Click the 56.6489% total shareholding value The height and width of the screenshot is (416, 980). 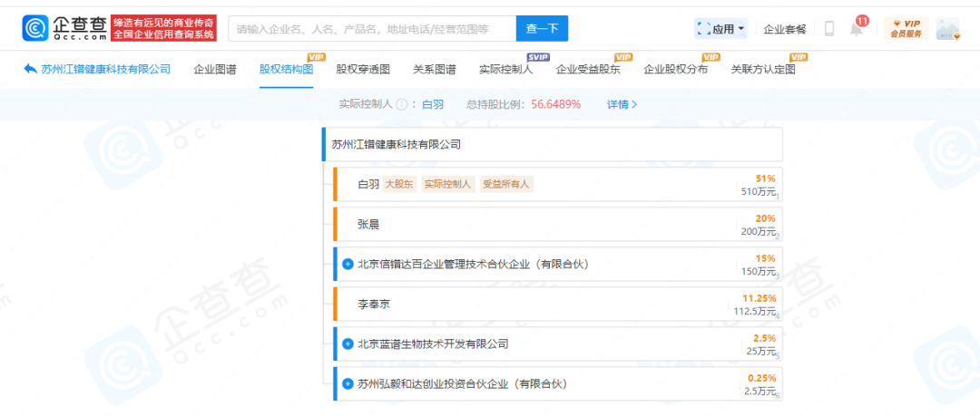(556, 104)
